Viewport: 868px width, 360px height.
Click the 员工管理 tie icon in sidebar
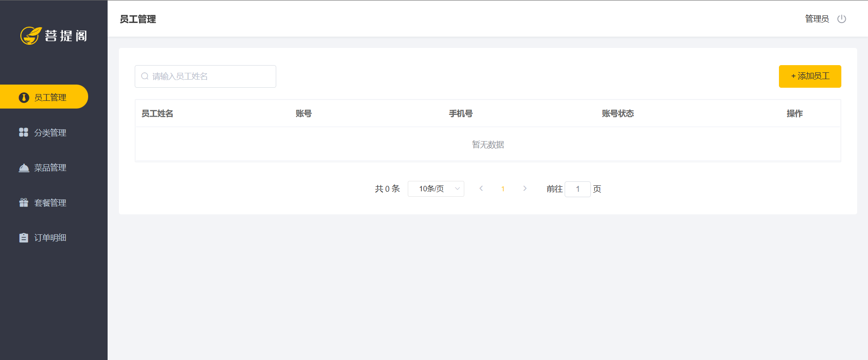(x=24, y=98)
